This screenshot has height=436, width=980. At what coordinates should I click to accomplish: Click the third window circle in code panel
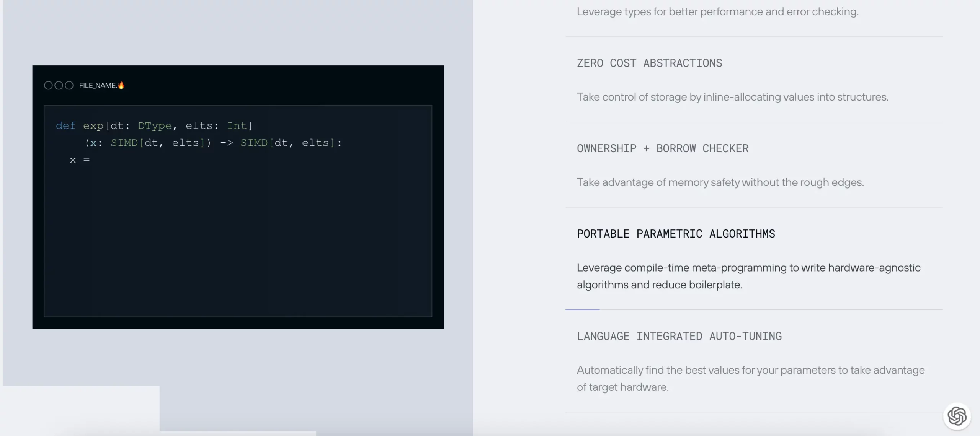[69, 85]
